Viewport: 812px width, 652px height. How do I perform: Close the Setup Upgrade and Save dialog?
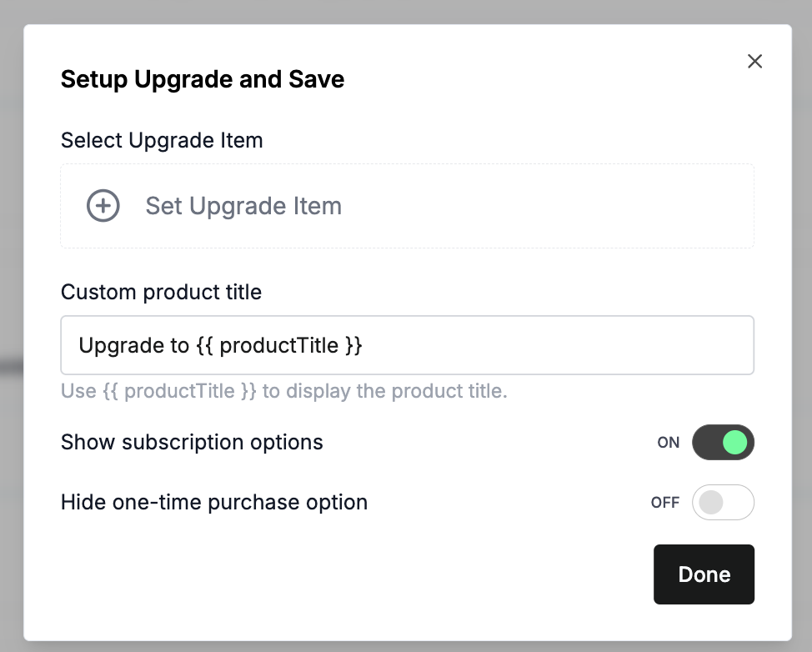pyautogui.click(x=754, y=61)
